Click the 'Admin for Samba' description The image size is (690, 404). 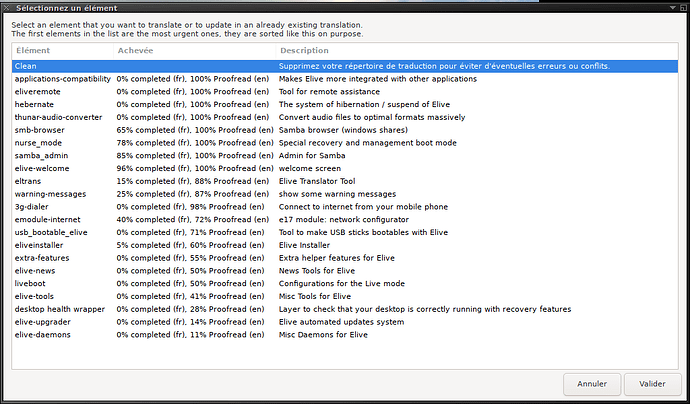tap(312, 156)
